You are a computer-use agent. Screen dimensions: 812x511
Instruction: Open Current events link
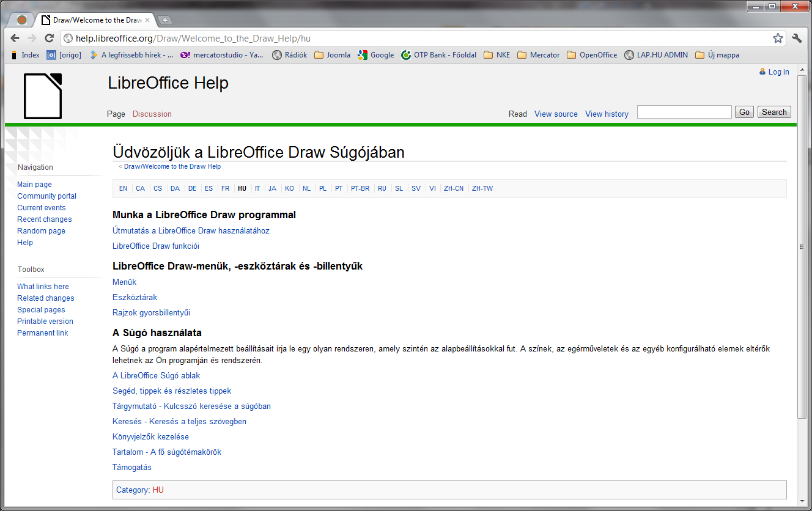(41, 208)
